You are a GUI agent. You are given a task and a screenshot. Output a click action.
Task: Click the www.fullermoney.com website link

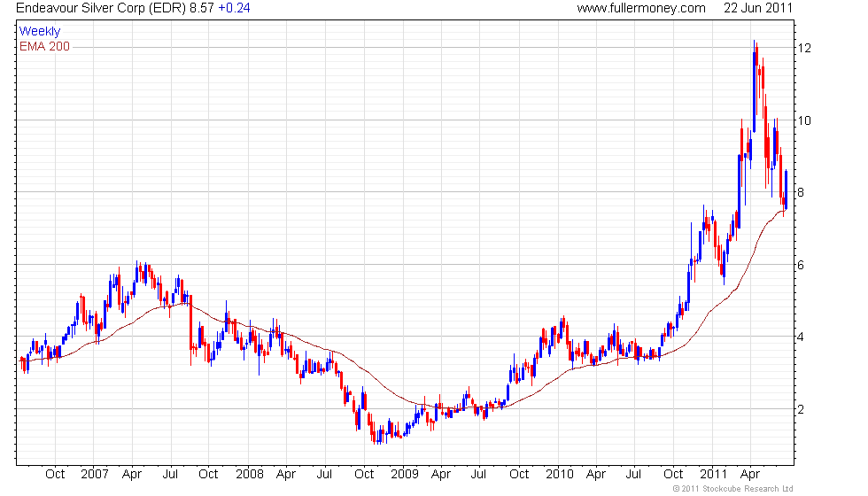(640, 8)
